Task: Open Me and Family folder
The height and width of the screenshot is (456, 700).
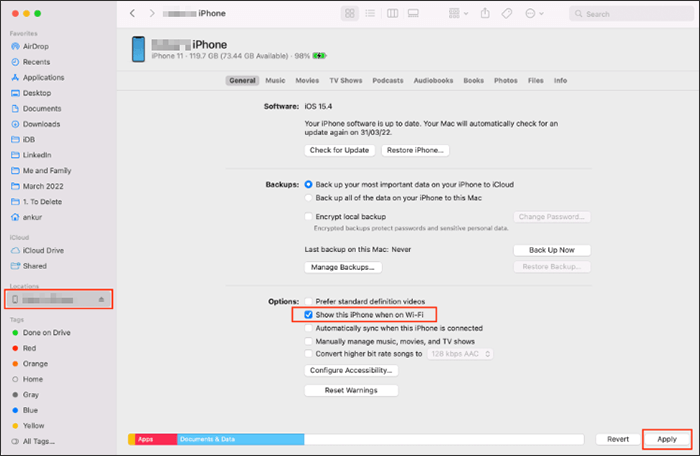Action: point(47,171)
